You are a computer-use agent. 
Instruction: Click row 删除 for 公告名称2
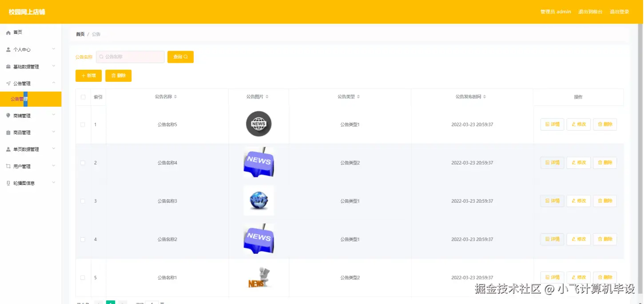pos(605,239)
